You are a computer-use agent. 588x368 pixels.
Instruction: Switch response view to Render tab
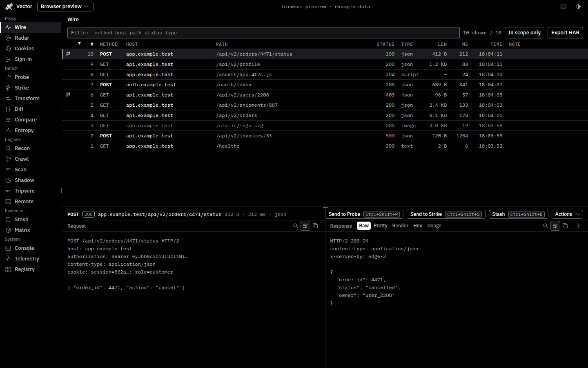(x=400, y=226)
